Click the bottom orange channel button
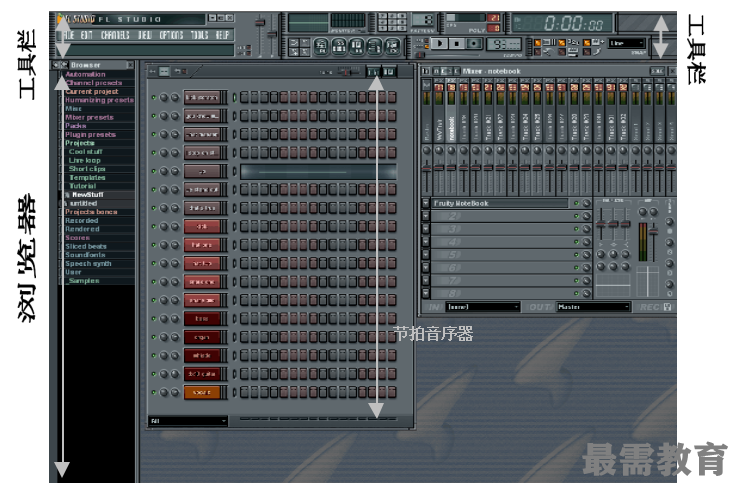 coord(202,392)
